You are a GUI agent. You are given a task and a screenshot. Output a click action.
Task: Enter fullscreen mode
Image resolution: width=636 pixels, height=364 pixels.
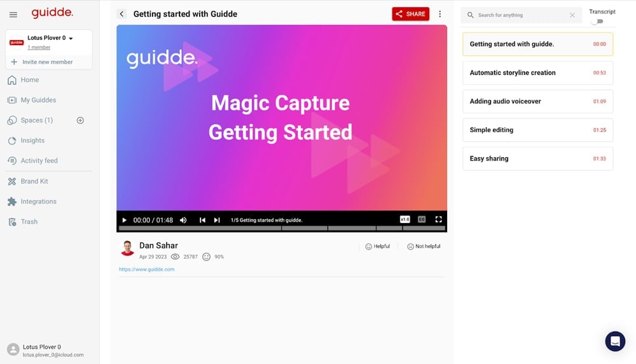pyautogui.click(x=438, y=219)
